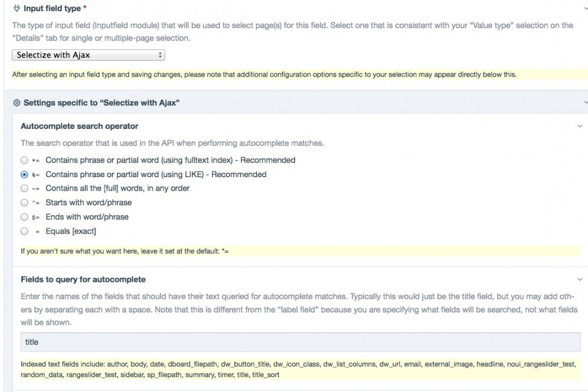Click the Input field type heading
Screen dimensions: 588x392
(x=52, y=8)
